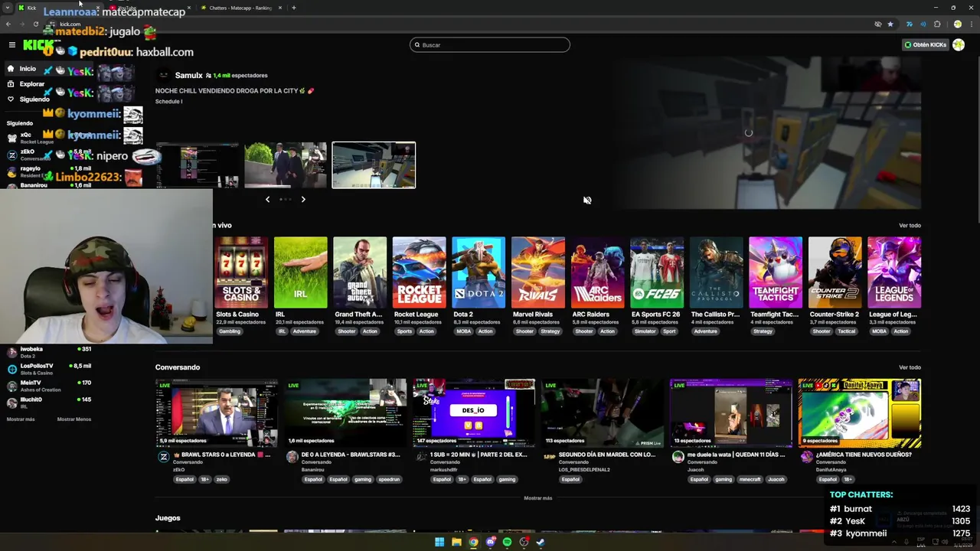980x551 pixels.
Task: Open OBS Studio from the taskbar
Action: tap(524, 542)
